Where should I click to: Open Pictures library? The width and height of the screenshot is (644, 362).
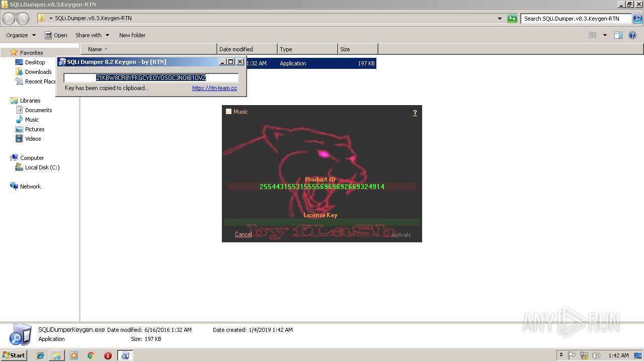(35, 129)
